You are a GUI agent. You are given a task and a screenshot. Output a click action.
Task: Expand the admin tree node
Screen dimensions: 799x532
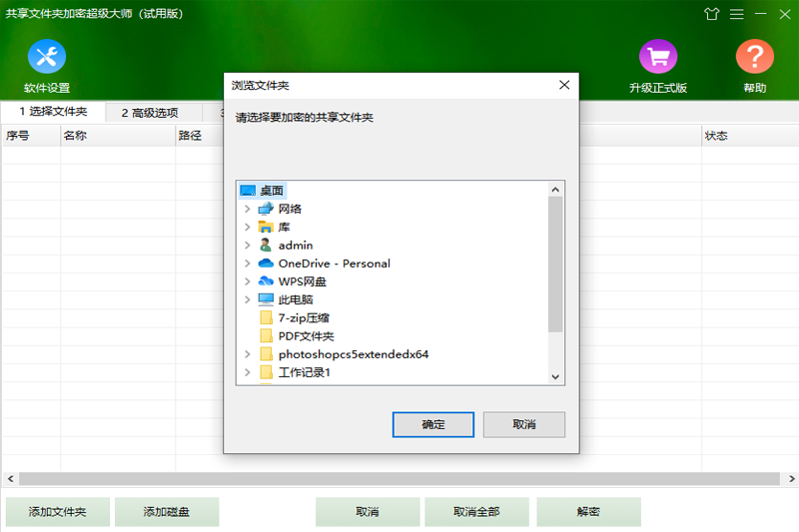tap(247, 245)
